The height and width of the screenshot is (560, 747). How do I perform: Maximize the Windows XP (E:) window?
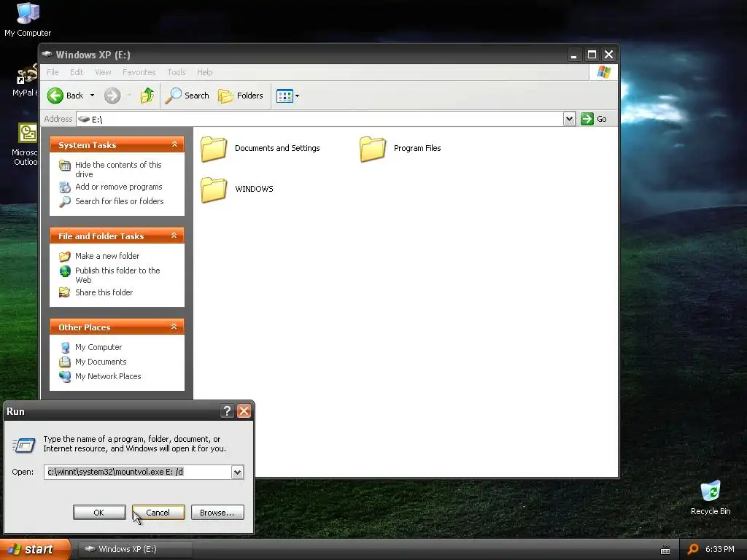[592, 55]
